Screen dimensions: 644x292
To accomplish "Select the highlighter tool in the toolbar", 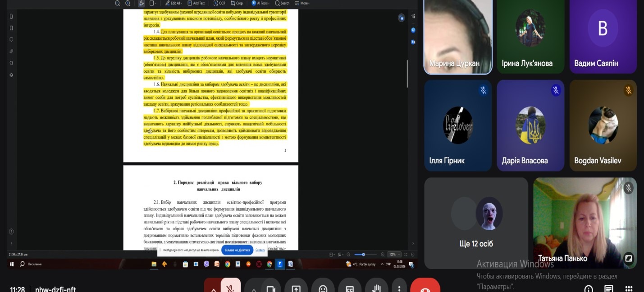I will tap(142, 3).
